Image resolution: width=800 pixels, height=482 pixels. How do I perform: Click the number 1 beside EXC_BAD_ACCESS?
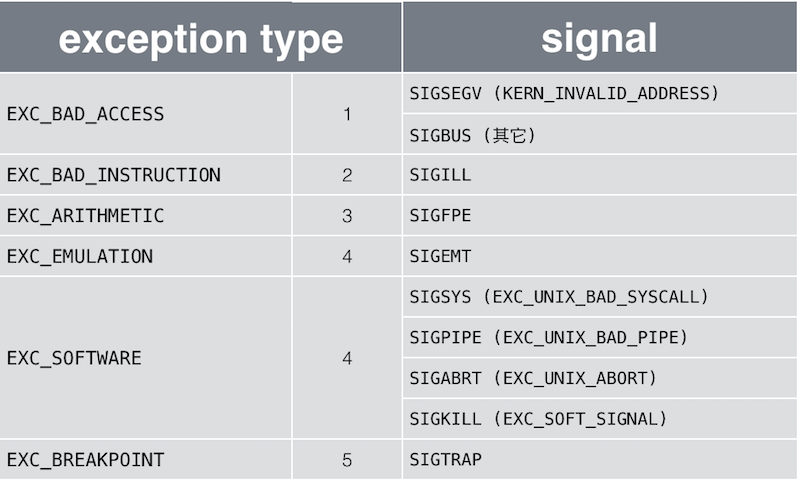point(347,114)
